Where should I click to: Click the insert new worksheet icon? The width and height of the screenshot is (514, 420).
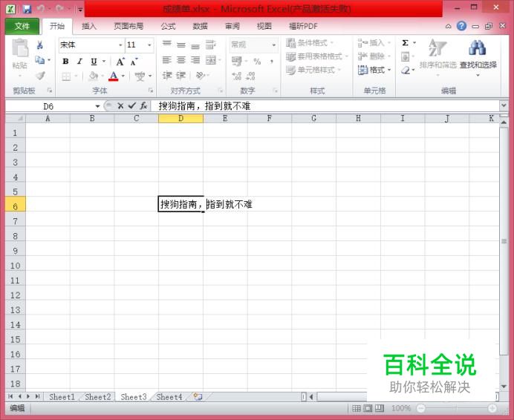[198, 397]
